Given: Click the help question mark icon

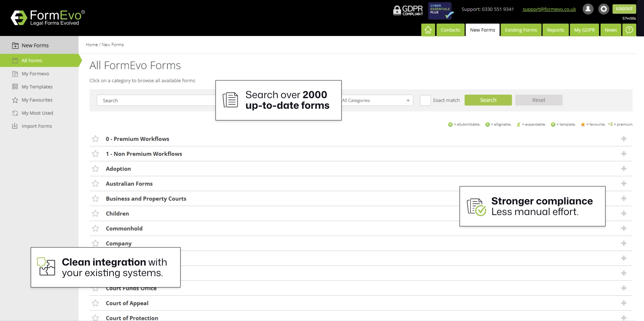Looking at the screenshot, I should 629,30.
